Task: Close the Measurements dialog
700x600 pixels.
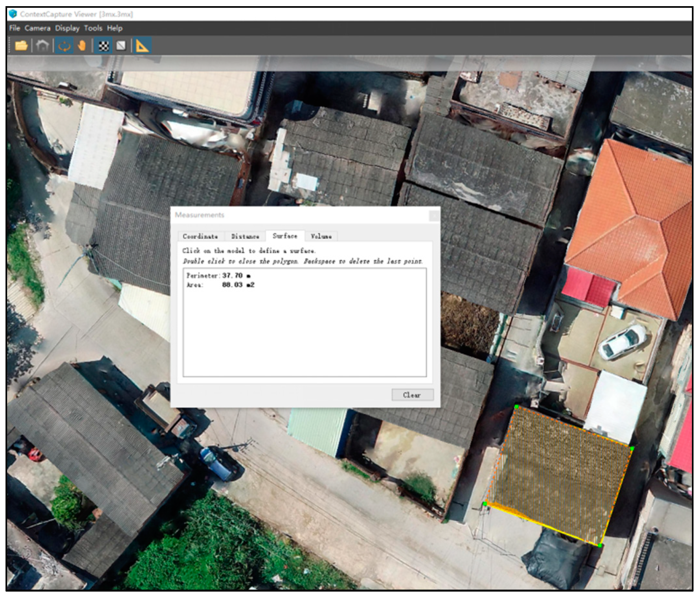Action: coord(434,215)
